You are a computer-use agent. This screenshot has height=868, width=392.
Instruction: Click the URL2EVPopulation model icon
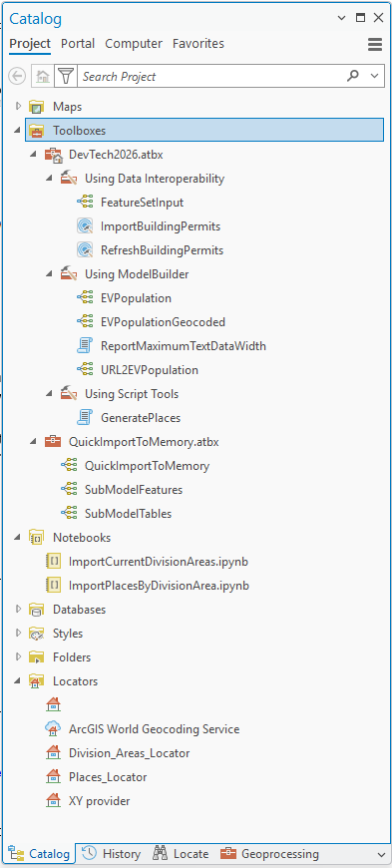pyautogui.click(x=85, y=370)
